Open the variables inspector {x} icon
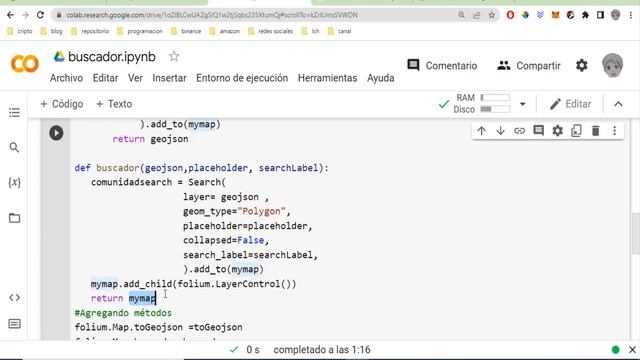 (14, 182)
